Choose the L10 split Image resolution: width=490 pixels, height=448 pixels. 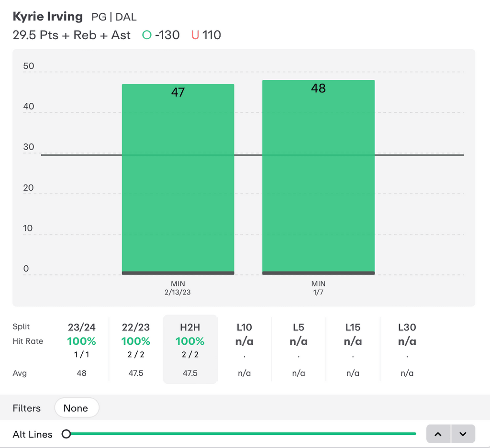point(245,350)
